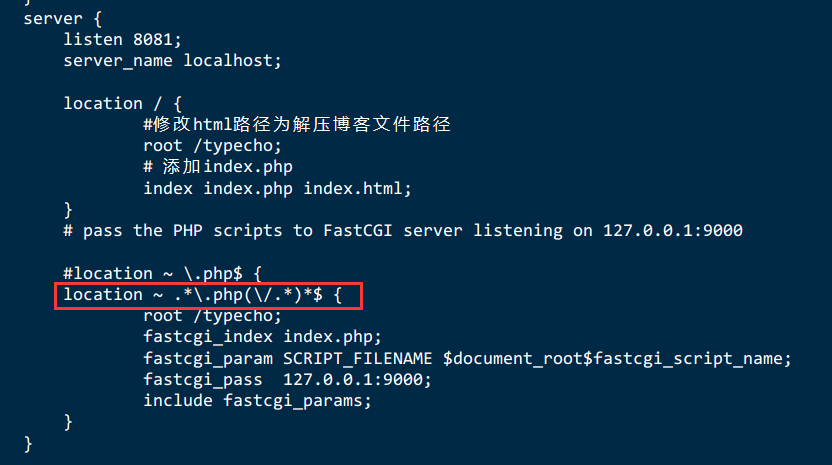This screenshot has width=832, height=465.
Task: Click the 'server {' opening line
Action: (x=63, y=19)
